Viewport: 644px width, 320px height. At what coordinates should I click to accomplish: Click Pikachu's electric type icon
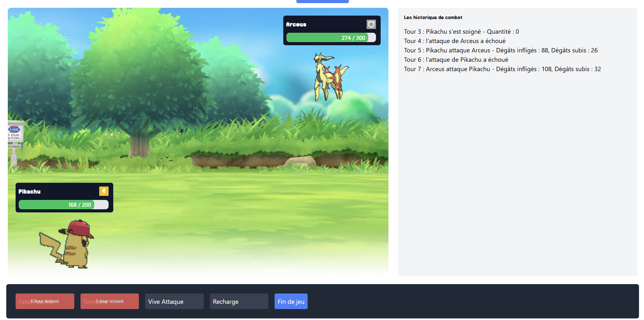[104, 191]
